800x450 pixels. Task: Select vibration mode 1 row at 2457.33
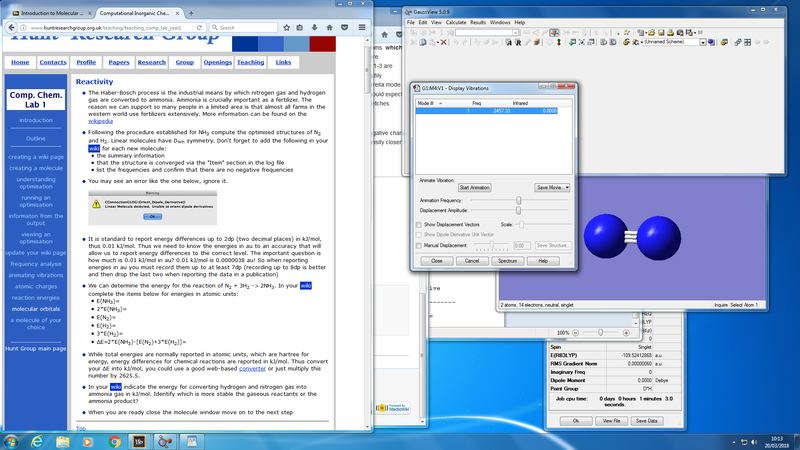(487, 111)
